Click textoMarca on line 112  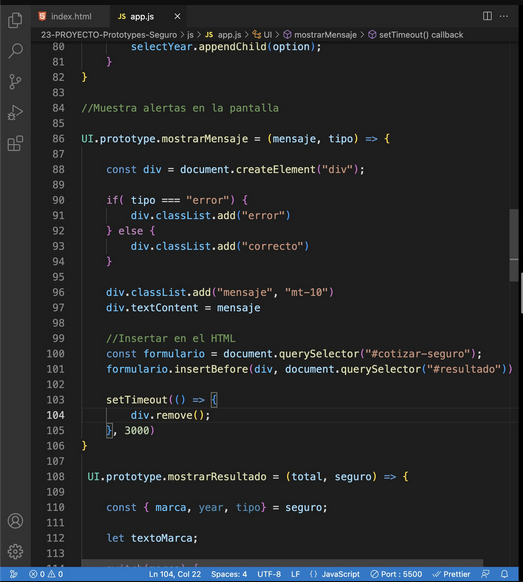(161, 538)
